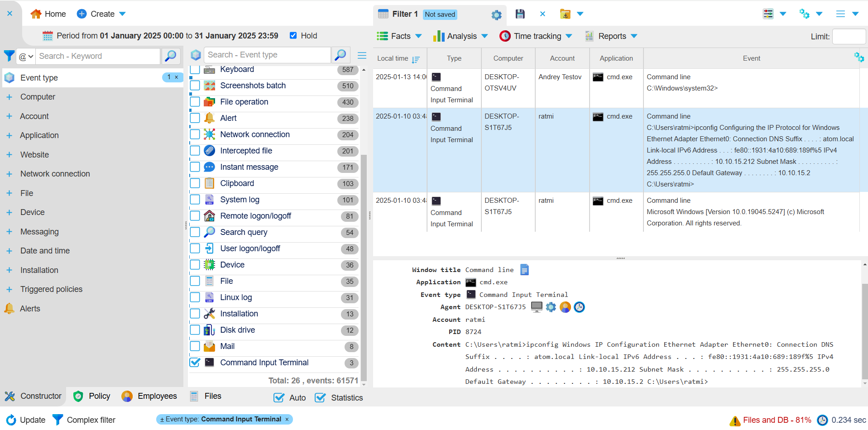Expand the Computer filter category
This screenshot has width=868, height=430.
9,97
